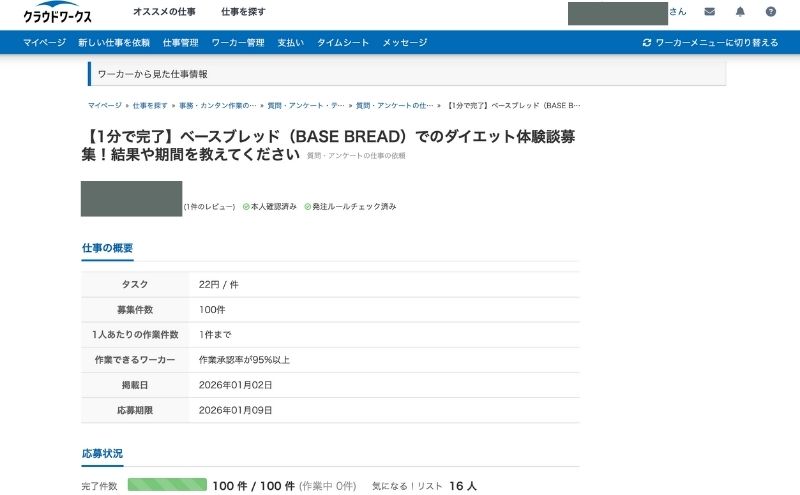Click the 発注ルールチェック済み check icon
The image size is (800, 495).
click(308, 207)
